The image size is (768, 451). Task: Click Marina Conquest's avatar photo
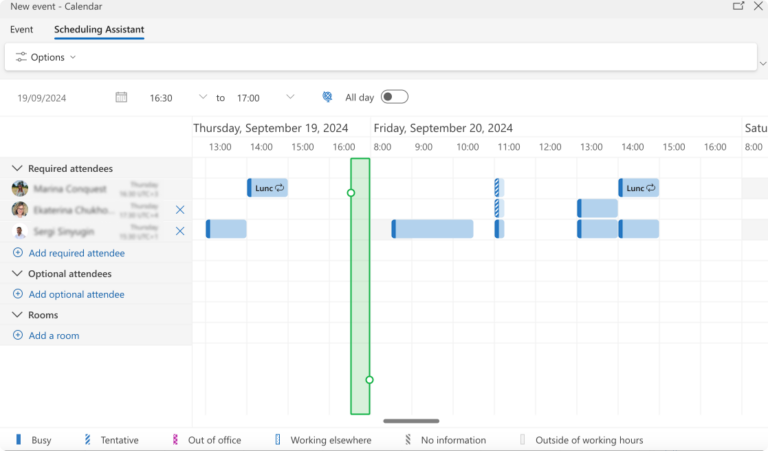pos(20,189)
